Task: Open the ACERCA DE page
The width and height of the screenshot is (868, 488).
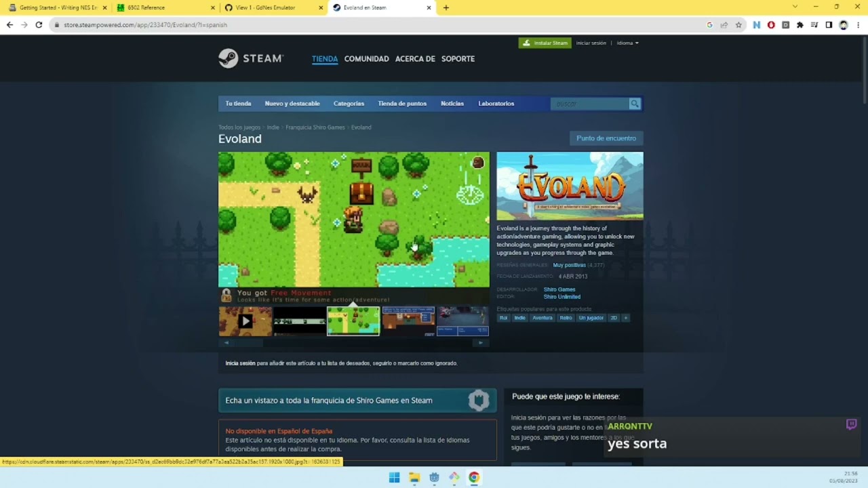Action: coord(415,59)
